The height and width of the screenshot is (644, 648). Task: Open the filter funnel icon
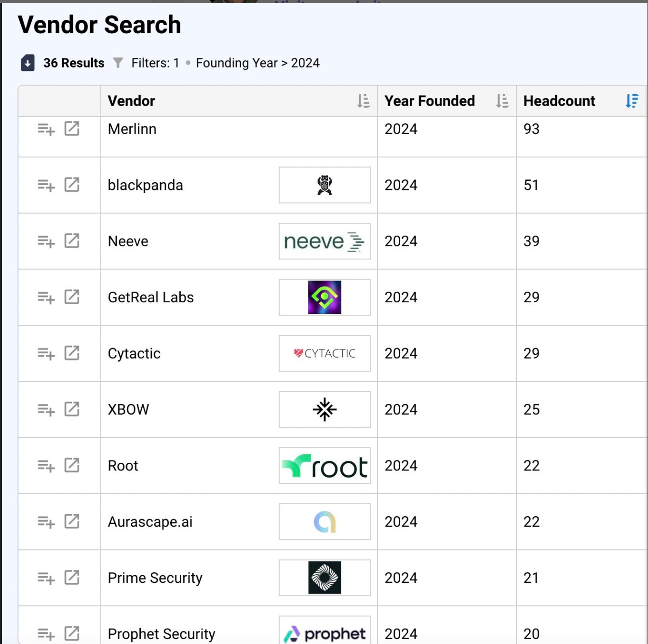pos(118,63)
